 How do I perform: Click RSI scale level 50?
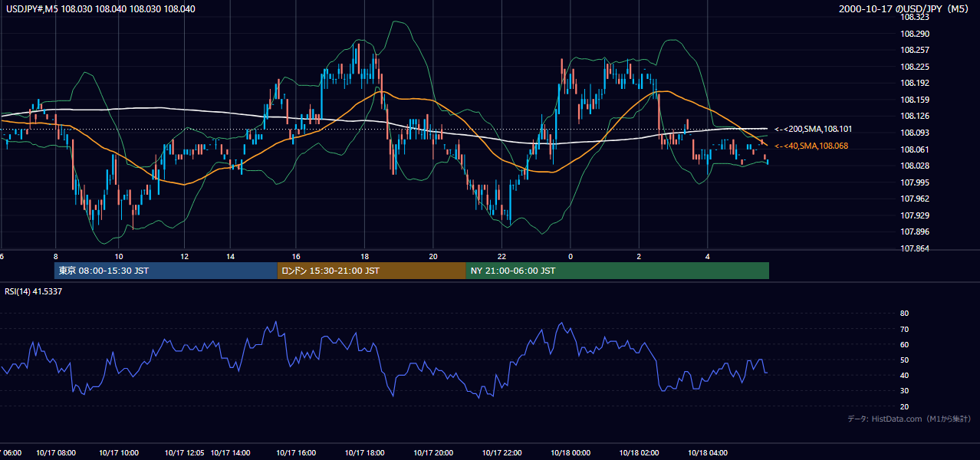[x=905, y=360]
